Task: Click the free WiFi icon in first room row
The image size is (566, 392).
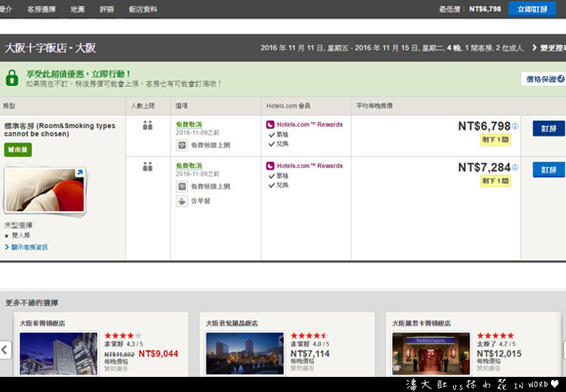Action: (182, 145)
